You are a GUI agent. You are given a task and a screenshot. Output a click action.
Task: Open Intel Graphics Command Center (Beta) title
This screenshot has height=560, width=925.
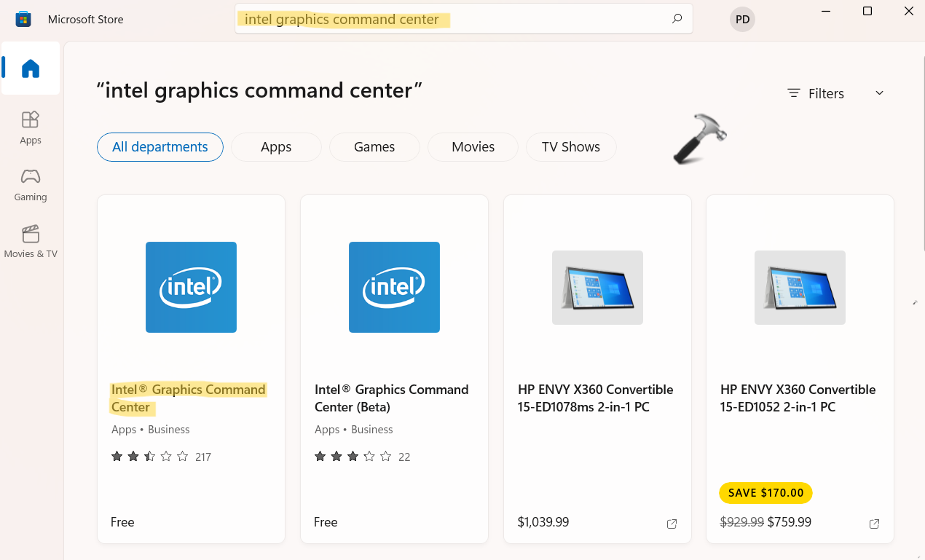(391, 398)
